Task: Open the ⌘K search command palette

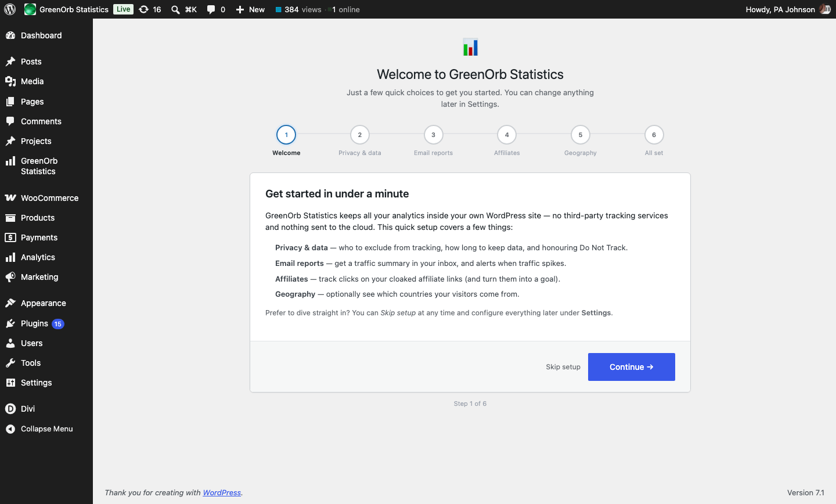Action: (x=184, y=9)
